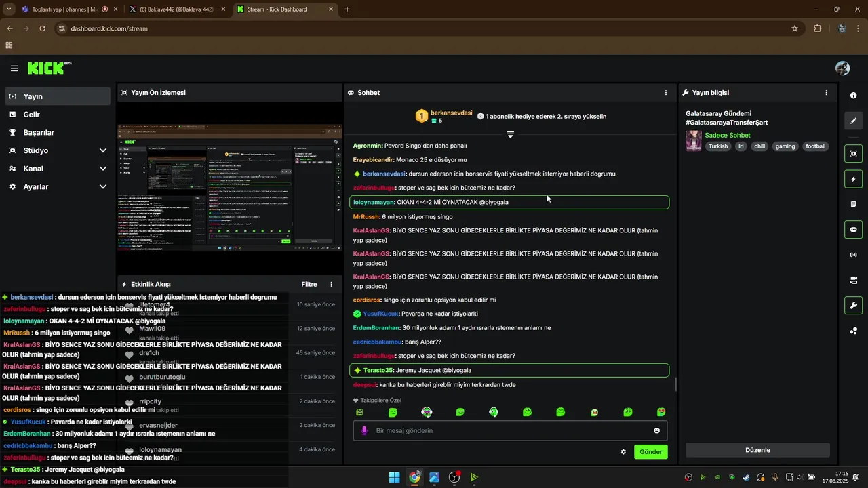This screenshot has height=488, width=868.
Task: Open the green arrow app in taskbar
Action: 474,477
